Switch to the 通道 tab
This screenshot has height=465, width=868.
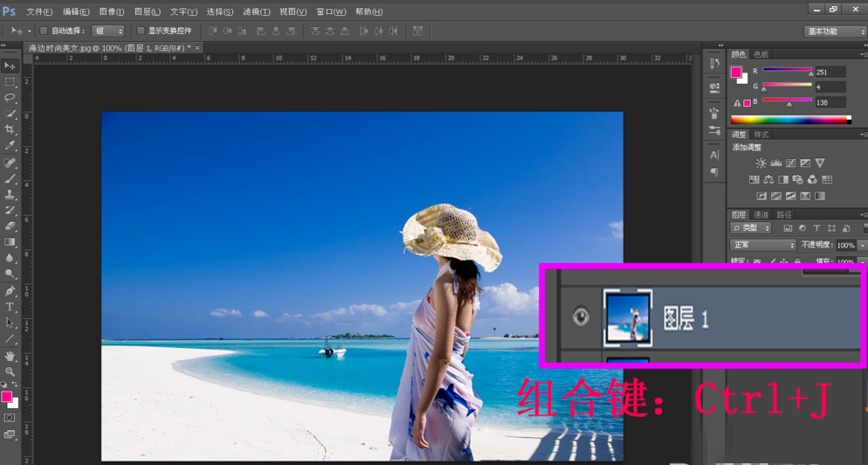(x=761, y=215)
